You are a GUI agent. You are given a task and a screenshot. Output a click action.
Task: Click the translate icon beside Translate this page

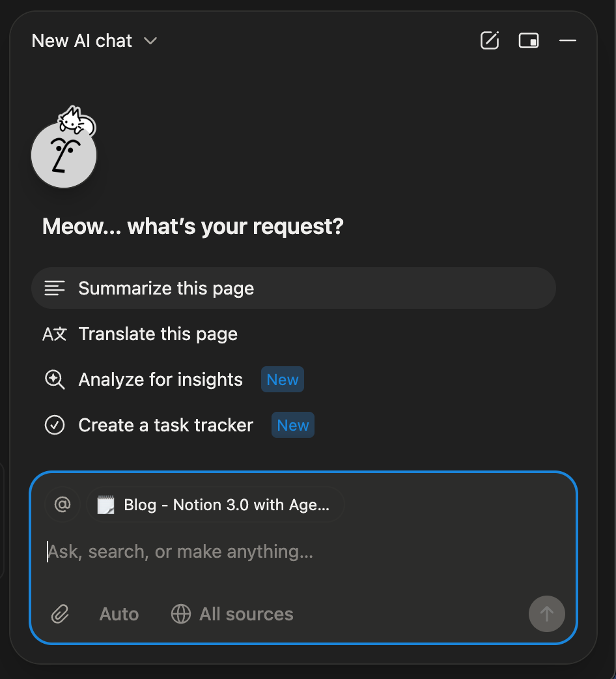point(55,334)
